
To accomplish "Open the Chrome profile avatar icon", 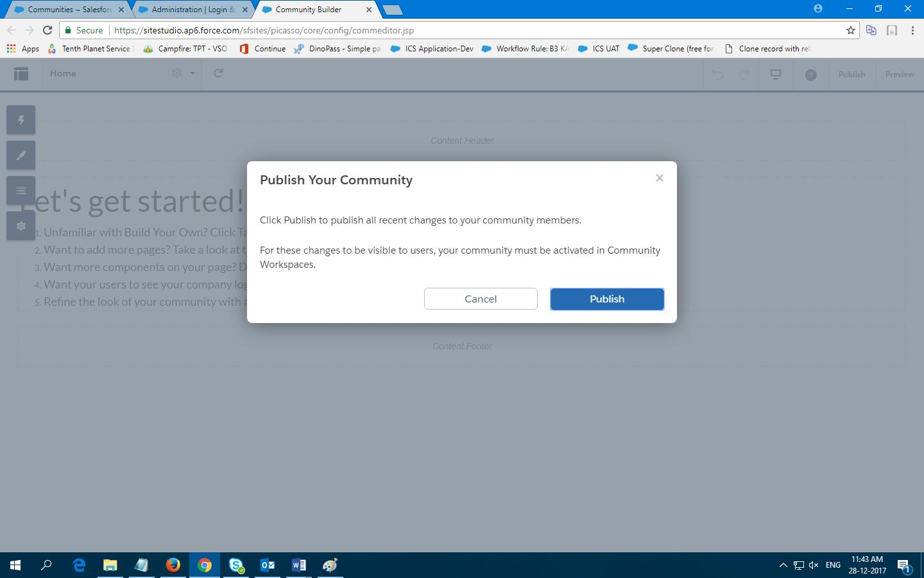I will coord(817,8).
